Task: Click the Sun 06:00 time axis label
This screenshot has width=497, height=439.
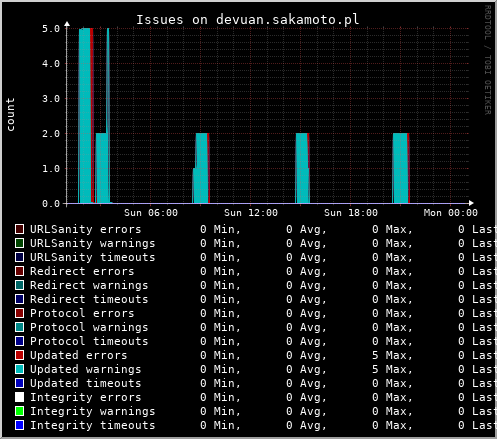Action: pyautogui.click(x=151, y=213)
